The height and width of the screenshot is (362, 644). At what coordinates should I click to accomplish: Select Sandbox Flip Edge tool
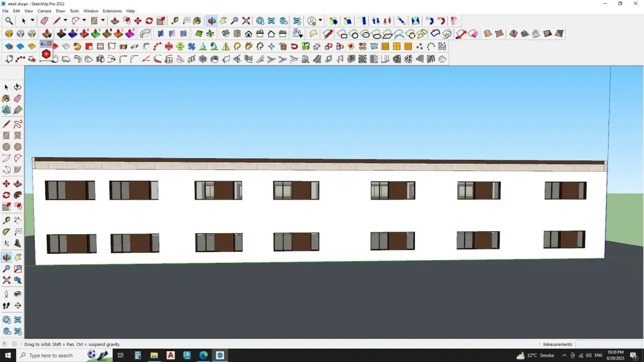(x=559, y=33)
